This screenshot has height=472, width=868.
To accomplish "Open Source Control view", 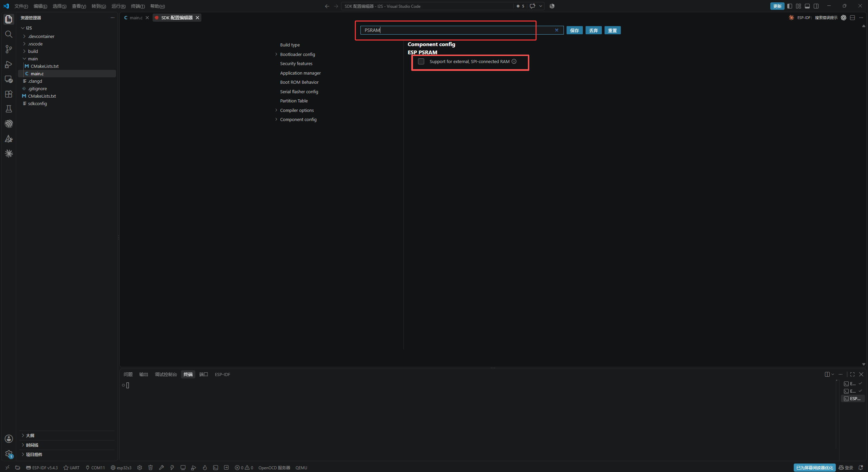I will click(x=9, y=49).
